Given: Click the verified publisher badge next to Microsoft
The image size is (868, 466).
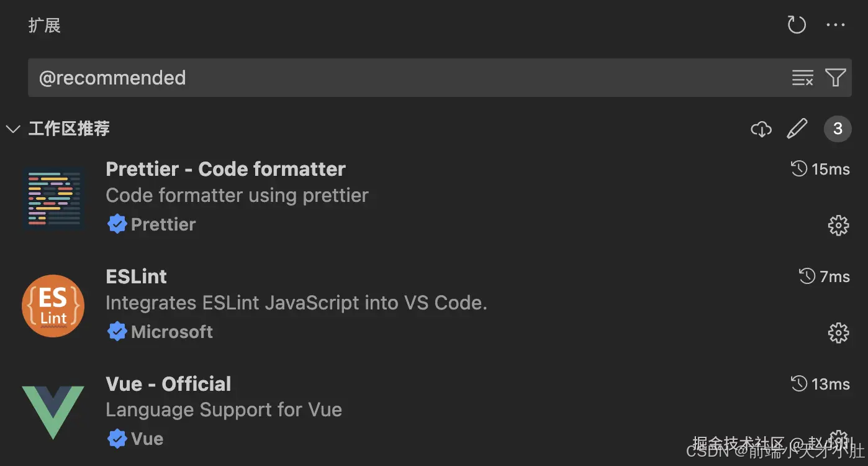Looking at the screenshot, I should [117, 331].
